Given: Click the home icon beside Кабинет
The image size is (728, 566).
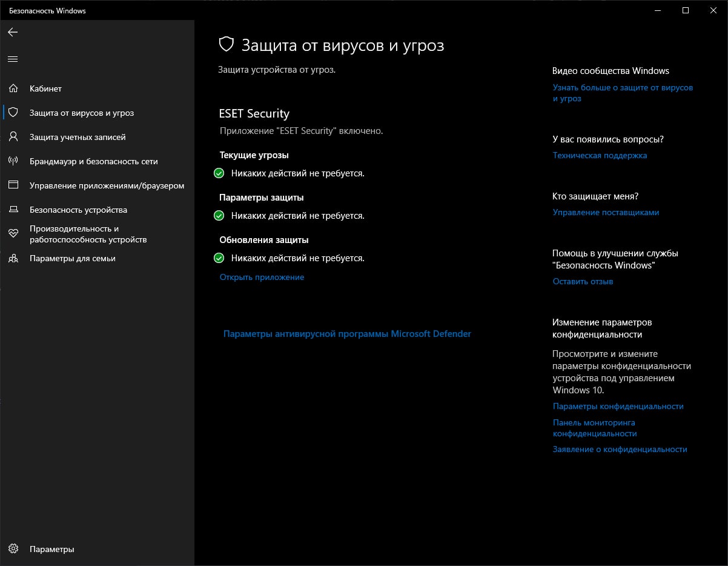Looking at the screenshot, I should (13, 88).
